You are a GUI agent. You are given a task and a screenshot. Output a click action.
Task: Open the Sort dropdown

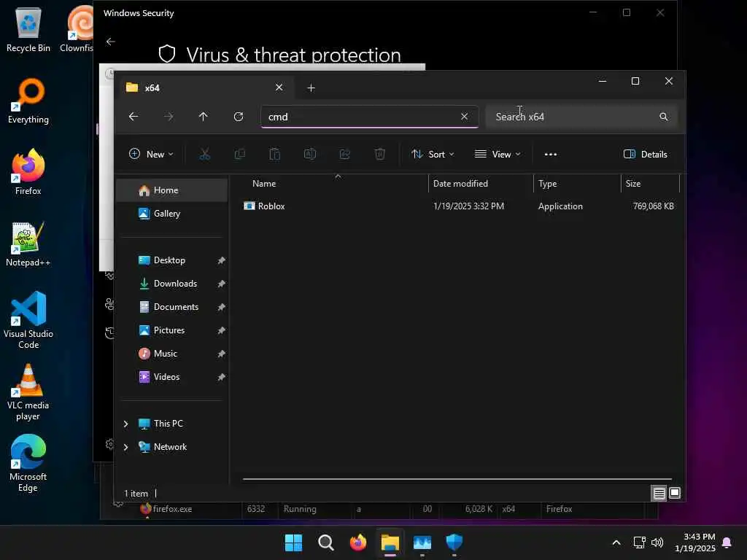[x=433, y=155]
